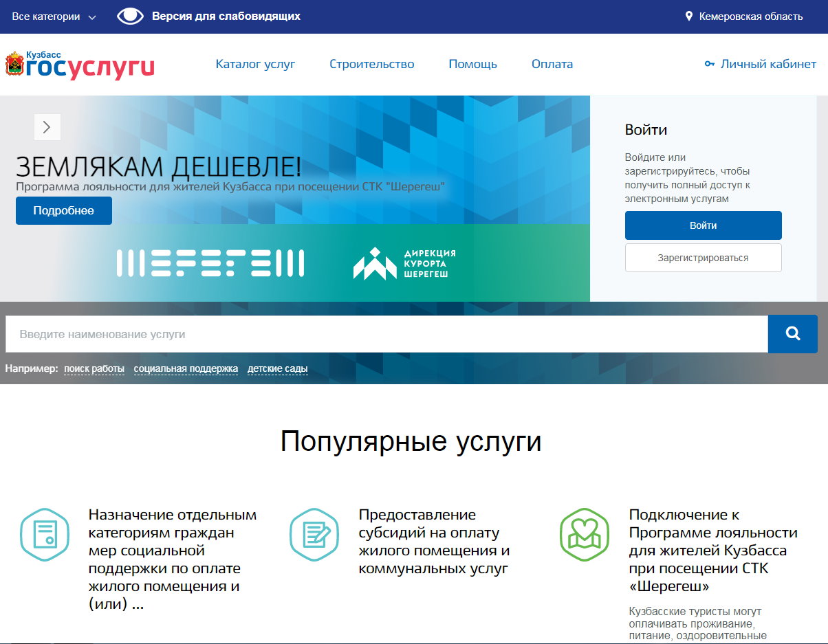This screenshot has width=828, height=644.
Task: Click the location pin icon
Action: tap(689, 16)
